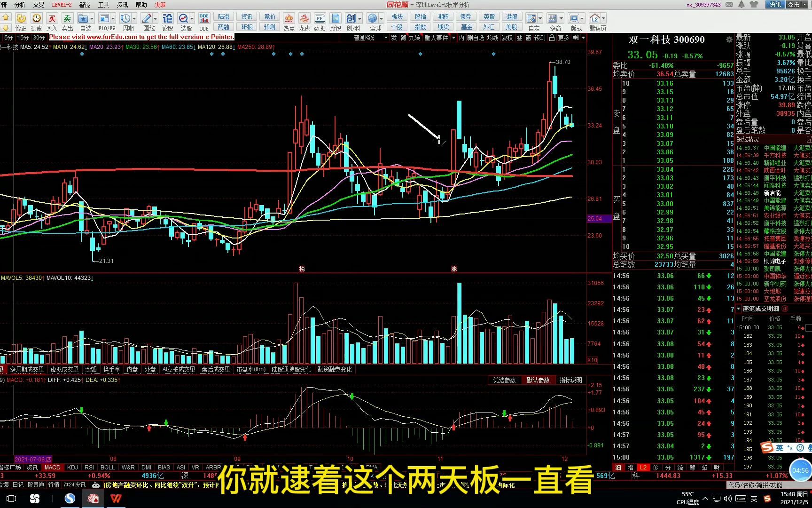Open the 全球 global markets globe icon
The height and width of the screenshot is (508, 812).
click(x=372, y=18)
